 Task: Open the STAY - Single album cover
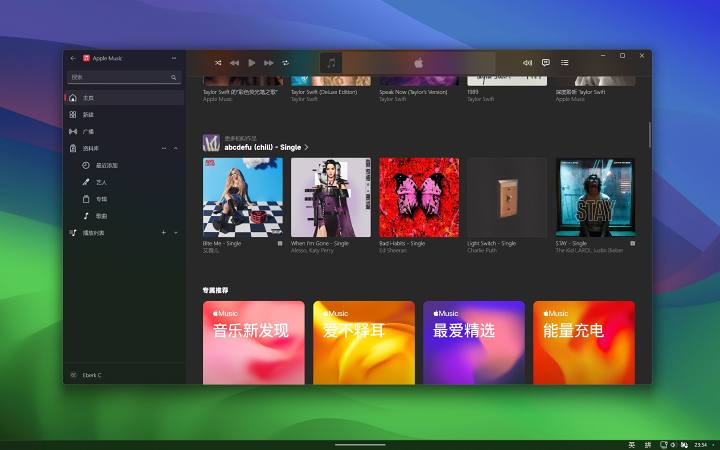tap(595, 197)
